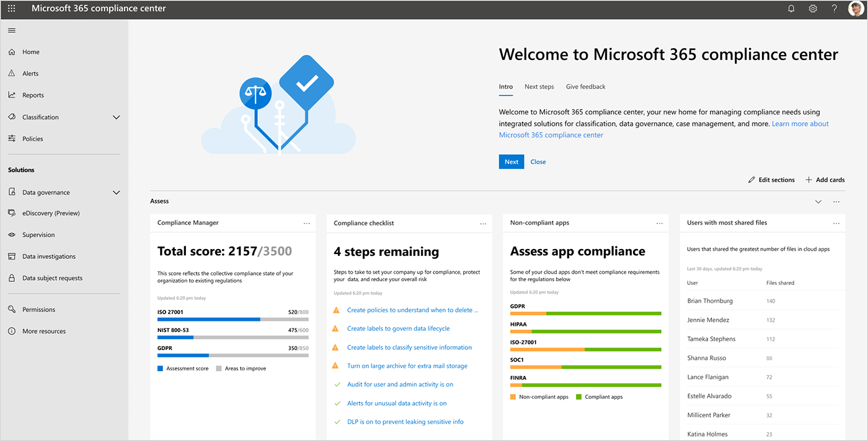Expand the Data governance section
The width and height of the screenshot is (868, 441).
[116, 192]
